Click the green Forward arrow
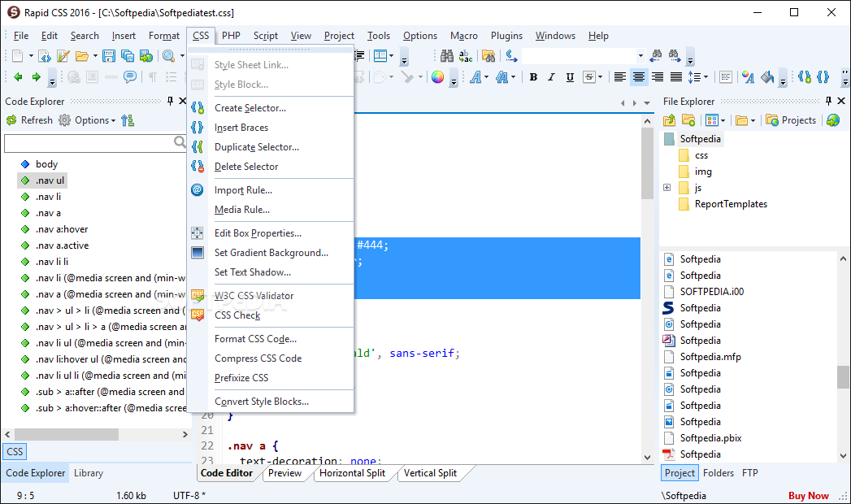 point(36,77)
